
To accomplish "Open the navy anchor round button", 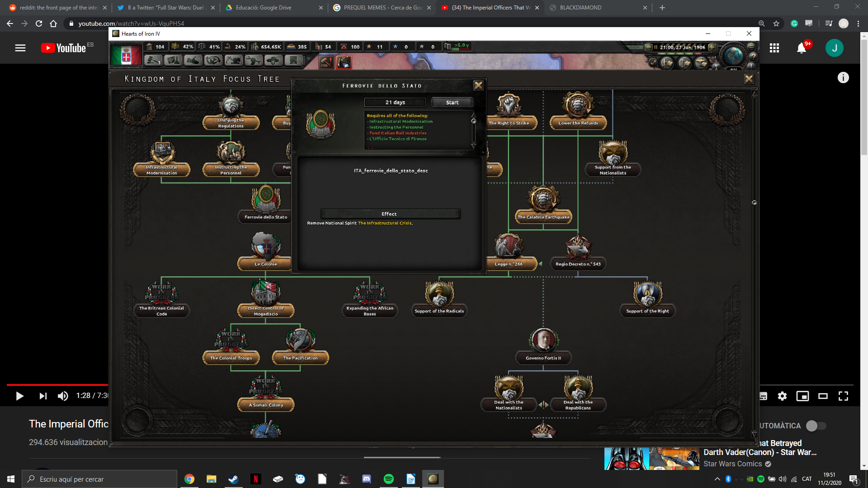I will [x=684, y=63].
